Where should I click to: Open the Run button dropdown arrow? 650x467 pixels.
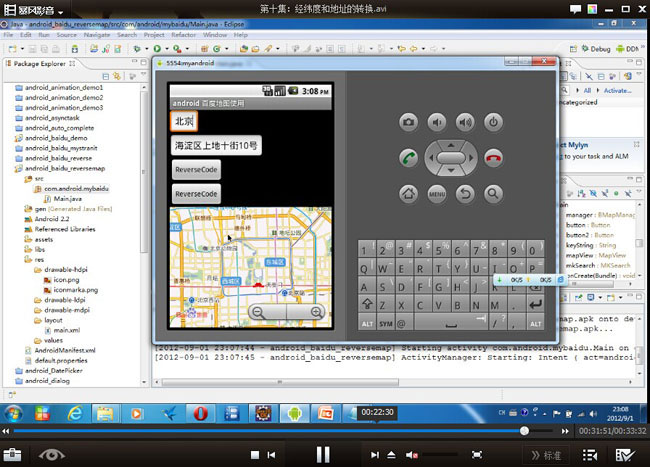click(x=167, y=49)
